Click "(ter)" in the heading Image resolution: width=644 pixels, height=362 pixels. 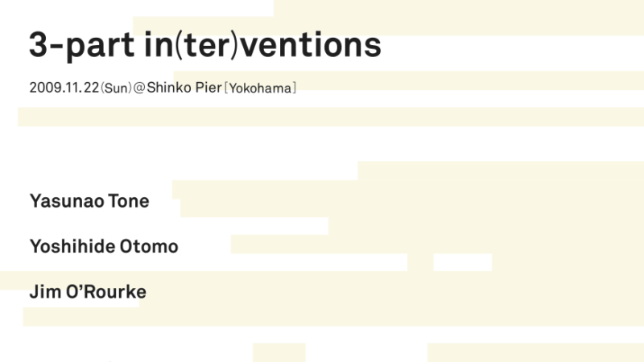click(206, 45)
